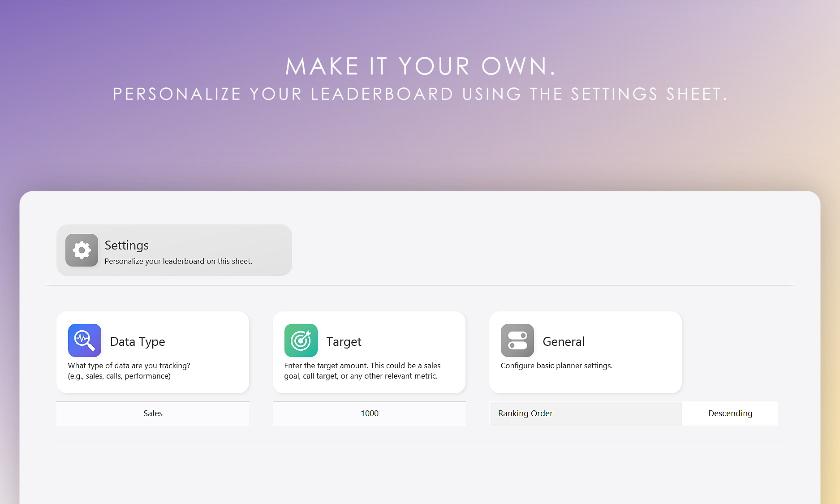
Task: Click "Configure basic planner settings" text
Action: click(556, 366)
